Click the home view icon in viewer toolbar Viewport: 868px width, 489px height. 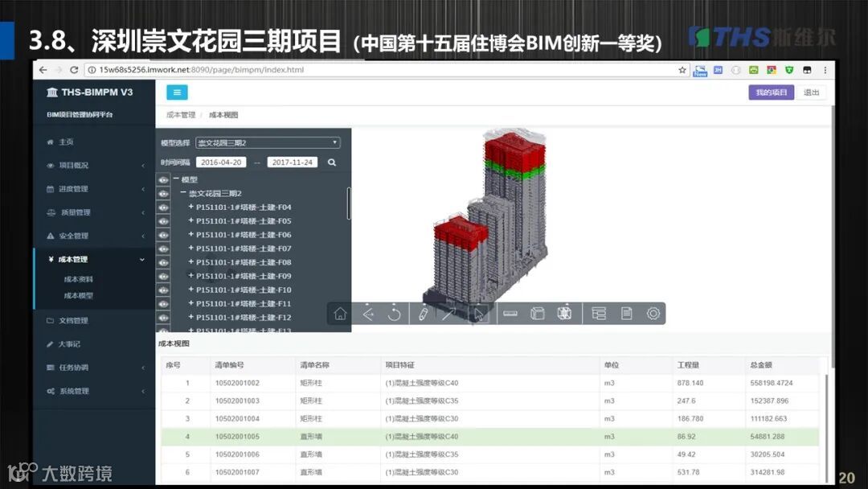coord(340,314)
